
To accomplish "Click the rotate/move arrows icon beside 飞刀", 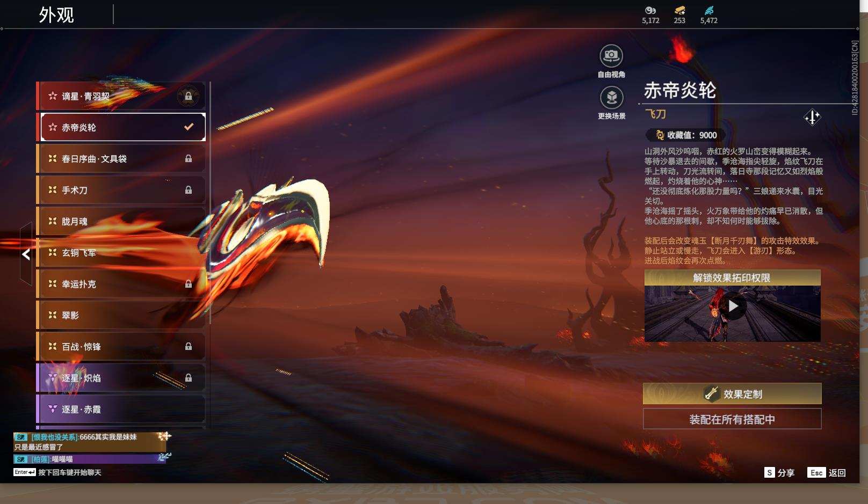I will 812,116.
